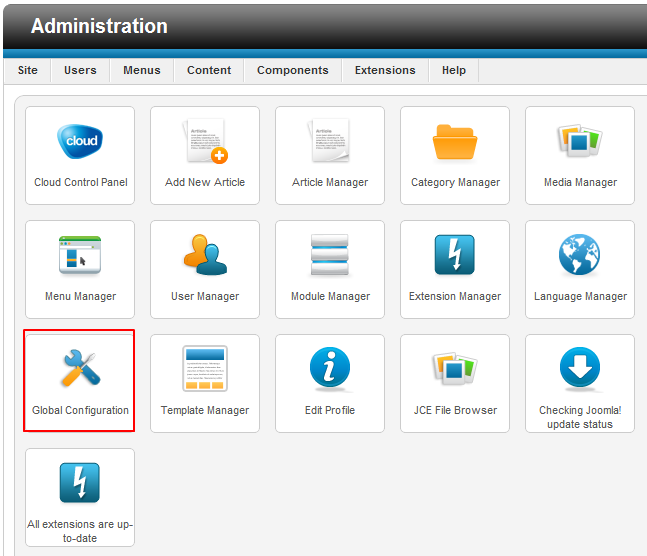Open the JCE File Browser icon

(x=455, y=369)
